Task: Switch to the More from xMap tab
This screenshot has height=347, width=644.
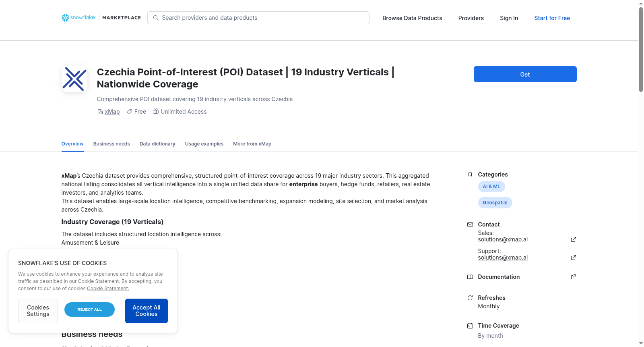Action: click(252, 144)
